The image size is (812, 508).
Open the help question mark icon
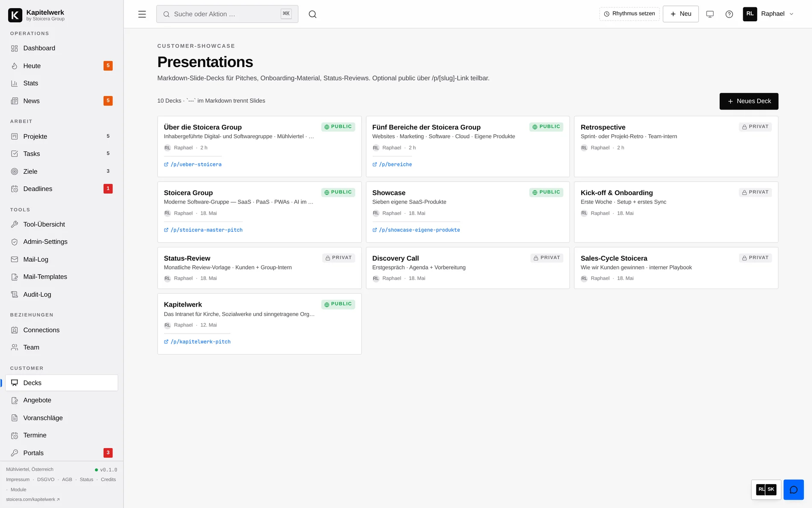tap(729, 14)
